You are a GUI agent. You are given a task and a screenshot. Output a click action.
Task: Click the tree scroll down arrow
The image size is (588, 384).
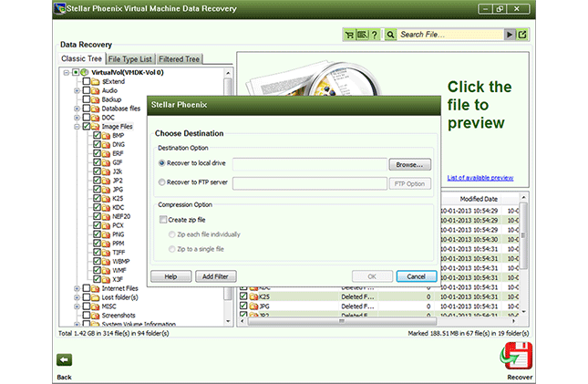pos(228,322)
